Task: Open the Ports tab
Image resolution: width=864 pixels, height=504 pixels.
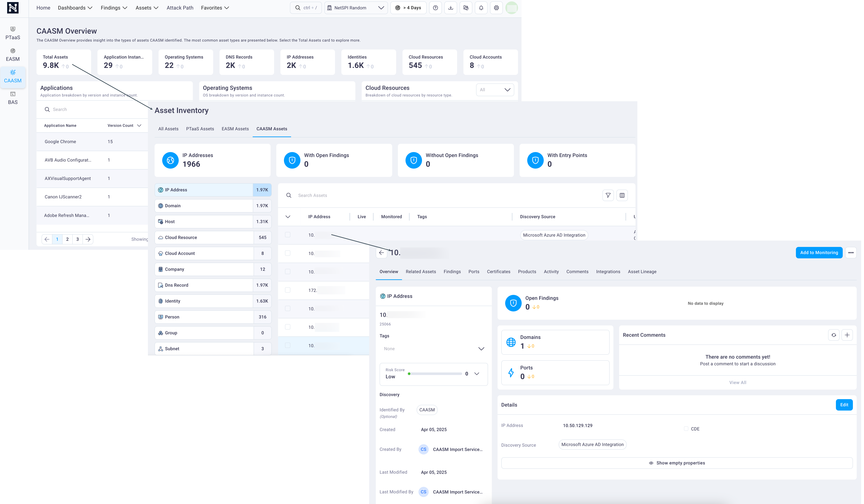Action: coord(474,272)
